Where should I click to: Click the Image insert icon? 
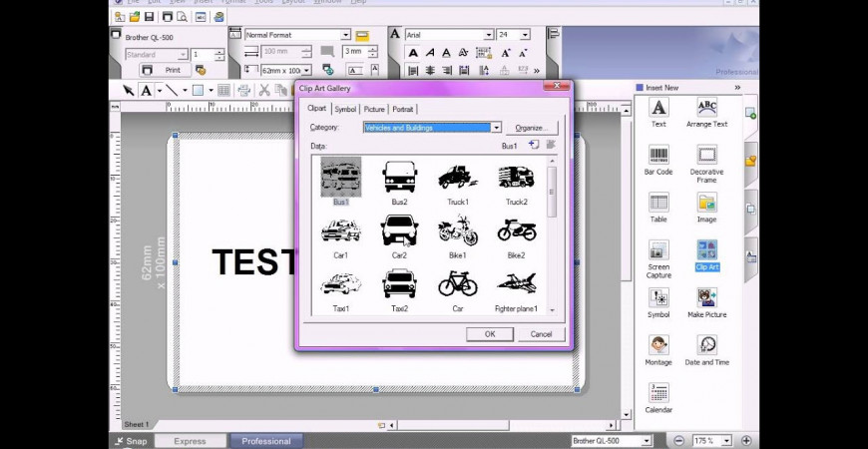click(x=707, y=209)
